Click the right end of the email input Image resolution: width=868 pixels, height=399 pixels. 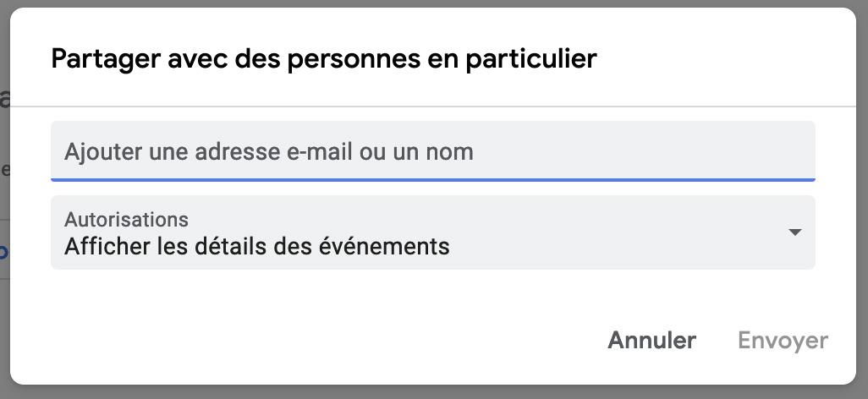click(787, 151)
